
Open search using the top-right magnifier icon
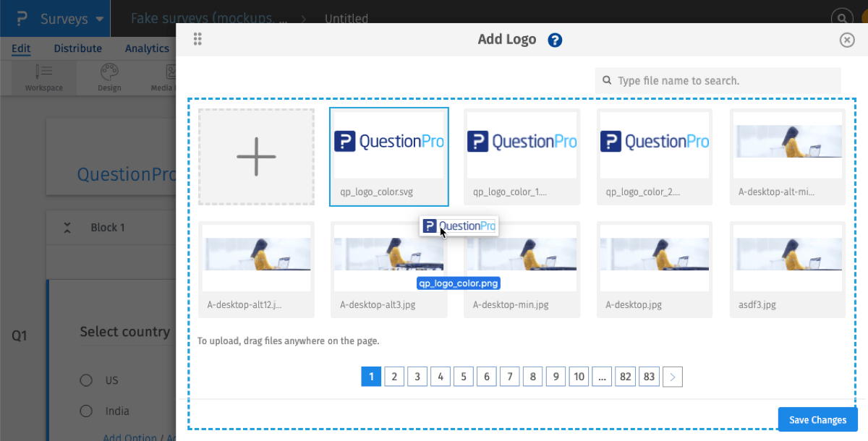click(842, 16)
